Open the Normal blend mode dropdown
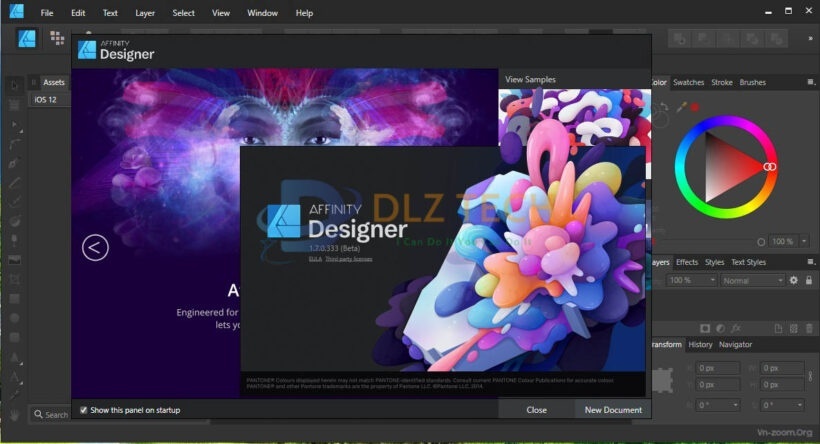 752,280
